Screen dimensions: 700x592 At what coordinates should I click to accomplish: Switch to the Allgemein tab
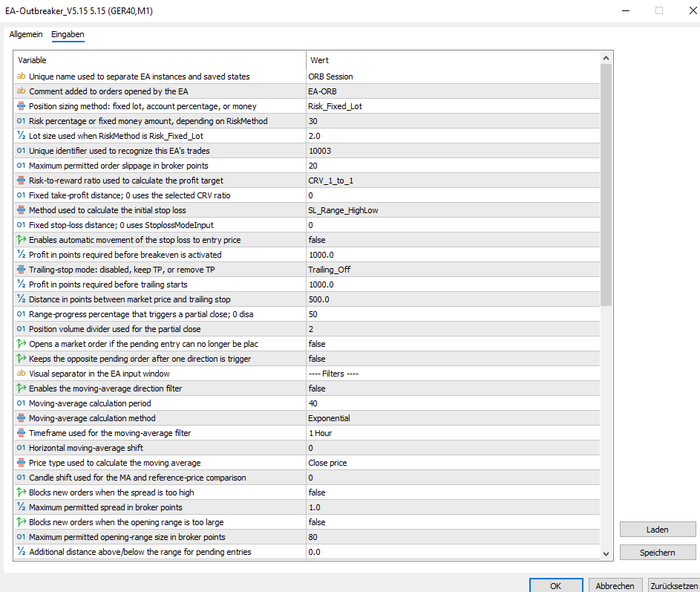coord(26,34)
